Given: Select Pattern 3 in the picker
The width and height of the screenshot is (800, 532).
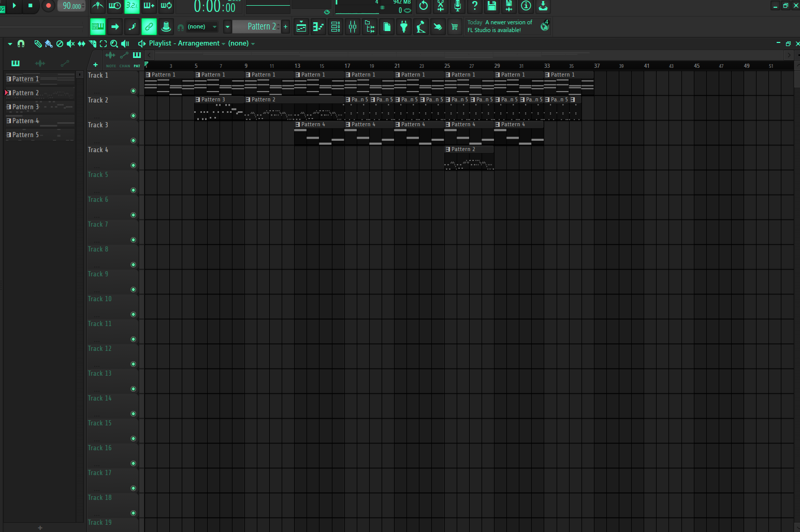Looking at the screenshot, I should (x=40, y=107).
